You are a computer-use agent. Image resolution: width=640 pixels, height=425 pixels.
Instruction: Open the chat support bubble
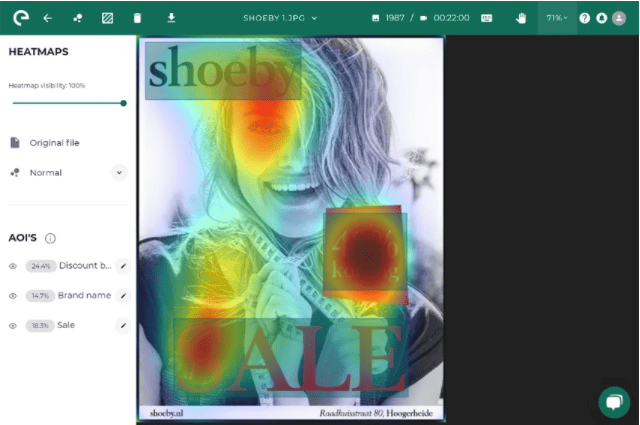click(613, 401)
